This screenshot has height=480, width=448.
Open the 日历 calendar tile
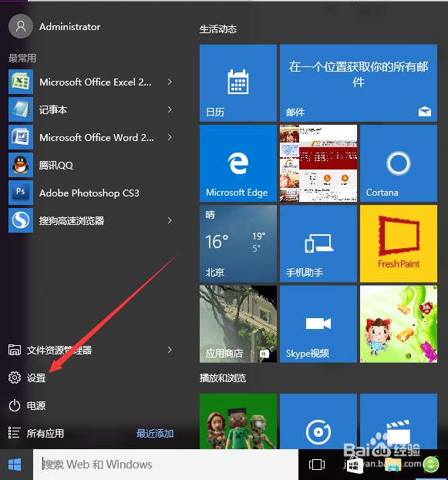(238, 83)
